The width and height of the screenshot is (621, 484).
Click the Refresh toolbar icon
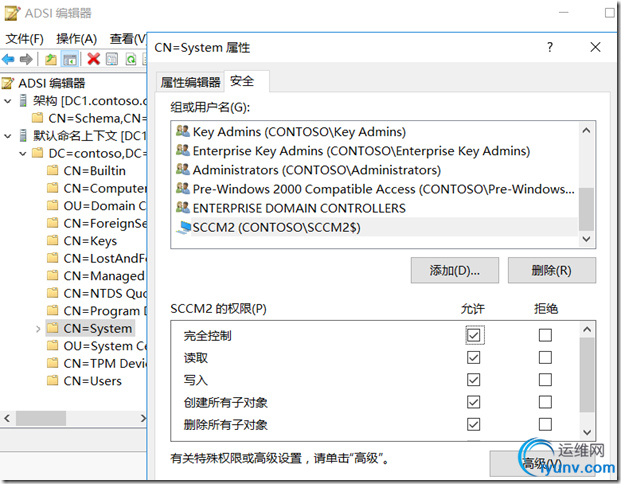click(x=131, y=59)
